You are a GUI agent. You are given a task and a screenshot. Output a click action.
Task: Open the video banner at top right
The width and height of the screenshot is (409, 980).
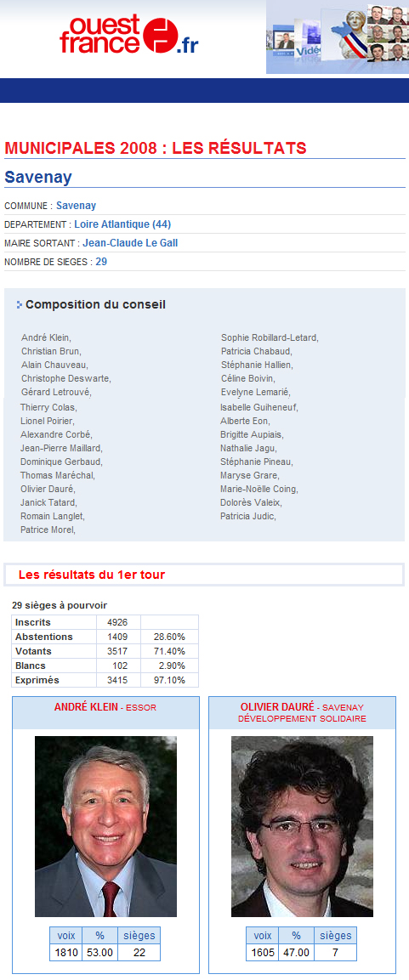[x=338, y=37]
